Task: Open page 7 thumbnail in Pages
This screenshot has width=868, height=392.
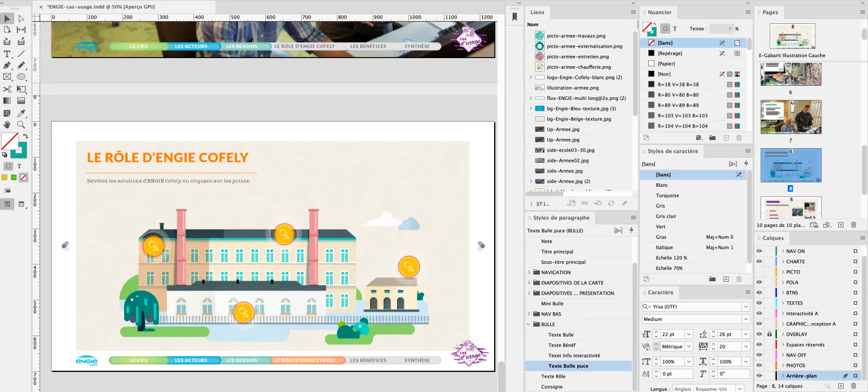Action: click(791, 117)
